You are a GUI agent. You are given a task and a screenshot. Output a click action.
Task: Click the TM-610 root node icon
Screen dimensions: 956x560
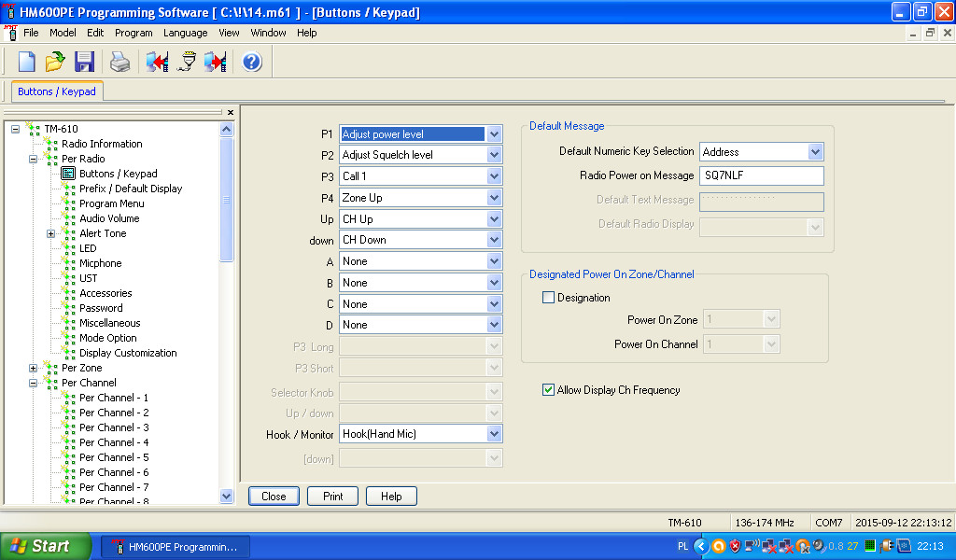pos(33,129)
